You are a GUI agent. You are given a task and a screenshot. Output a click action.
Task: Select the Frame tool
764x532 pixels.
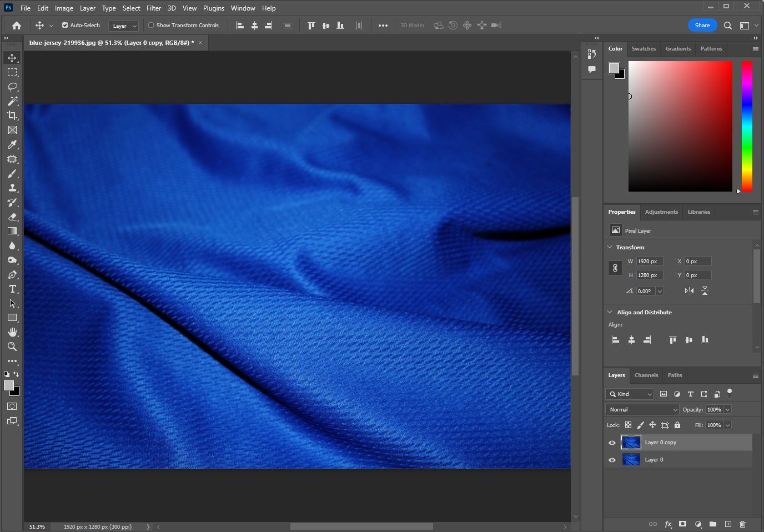pyautogui.click(x=12, y=130)
